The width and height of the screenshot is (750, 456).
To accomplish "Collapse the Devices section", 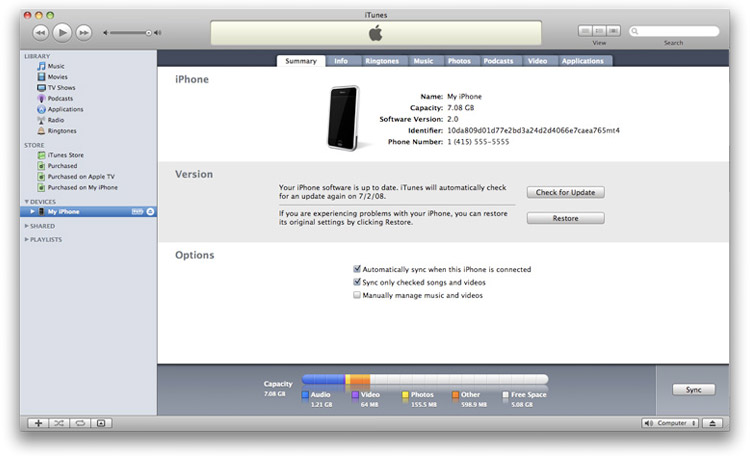I will point(27,201).
